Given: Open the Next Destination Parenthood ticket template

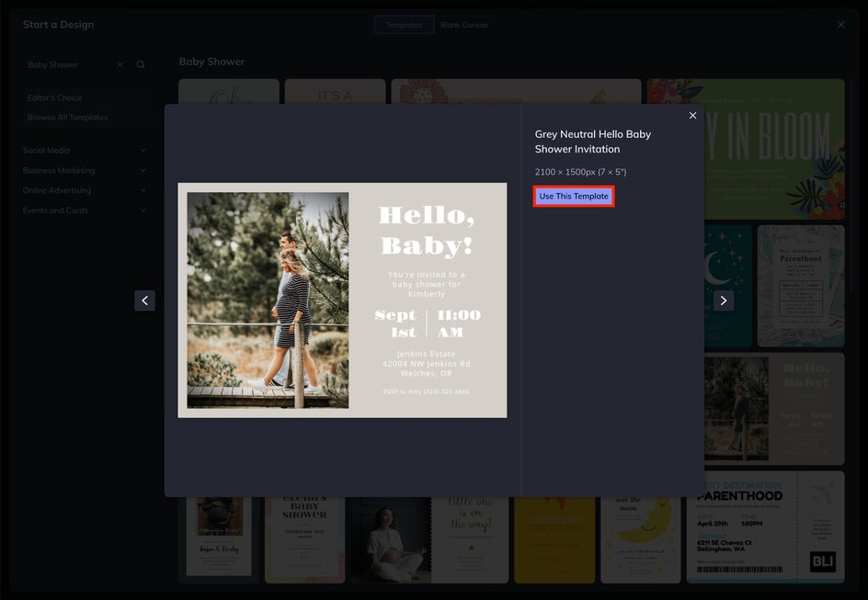Looking at the screenshot, I should [766, 527].
